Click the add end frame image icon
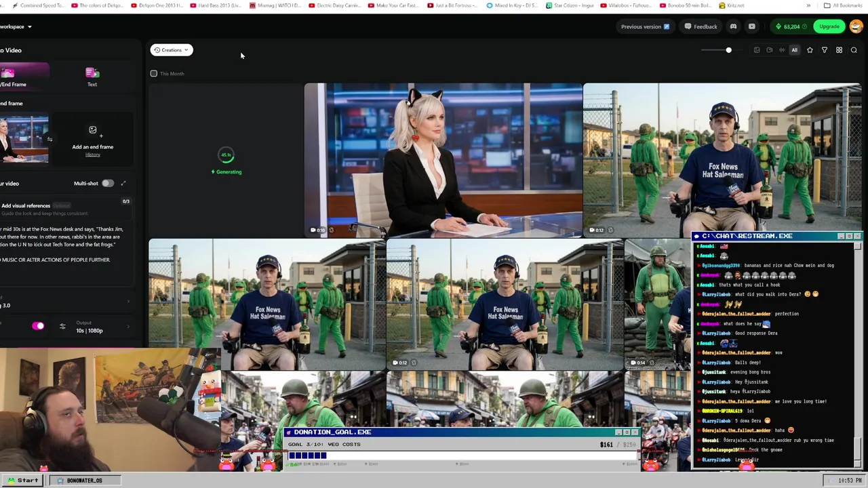Viewport: 868px width, 488px height. pos(93,130)
